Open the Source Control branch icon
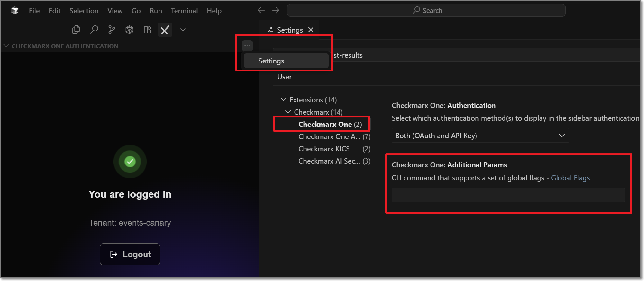This screenshot has height=281, width=644. click(x=112, y=30)
